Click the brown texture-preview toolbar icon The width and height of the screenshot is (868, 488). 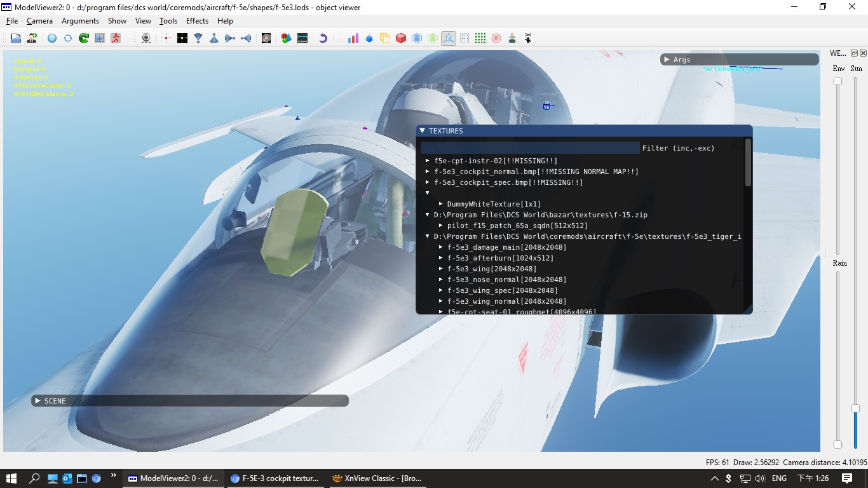tap(266, 38)
